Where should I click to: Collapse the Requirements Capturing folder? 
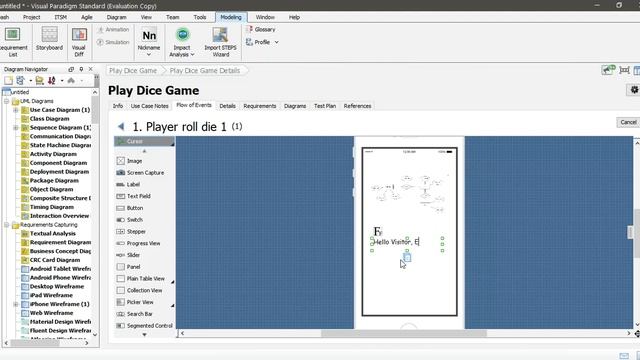tap(7, 225)
